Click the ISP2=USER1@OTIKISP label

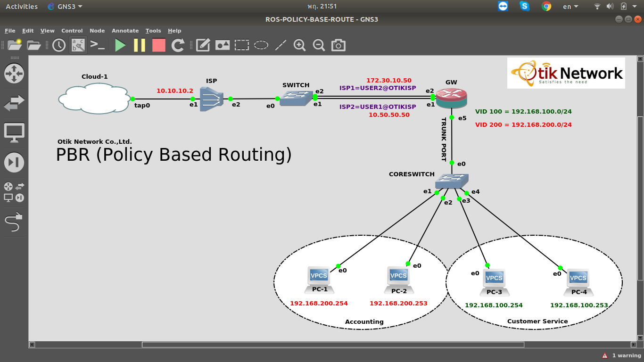[378, 107]
